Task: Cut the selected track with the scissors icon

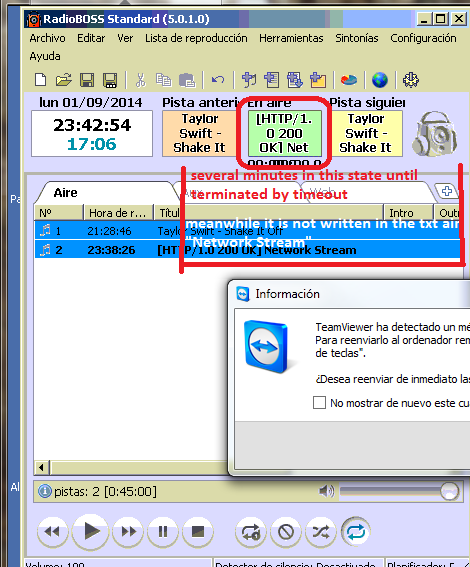Action: 141,80
